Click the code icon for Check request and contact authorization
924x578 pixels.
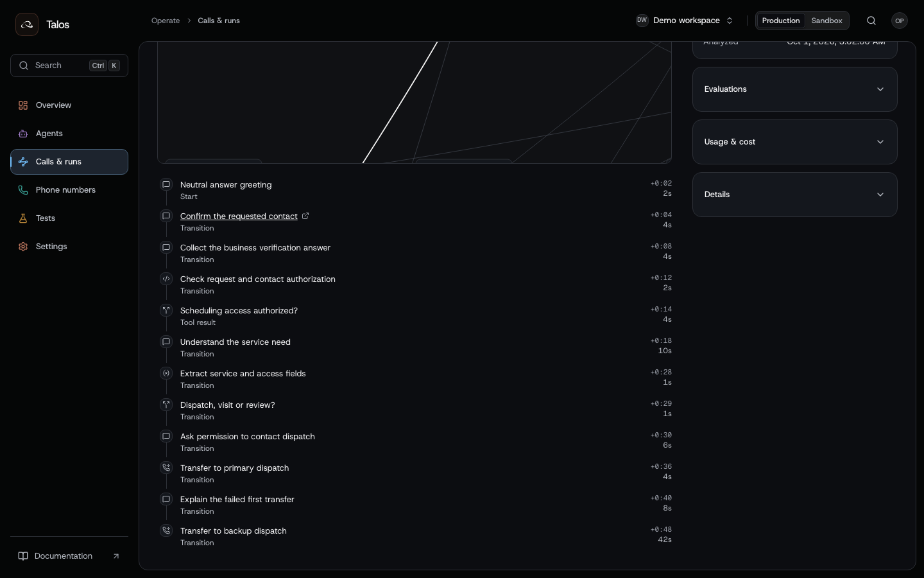tap(166, 279)
